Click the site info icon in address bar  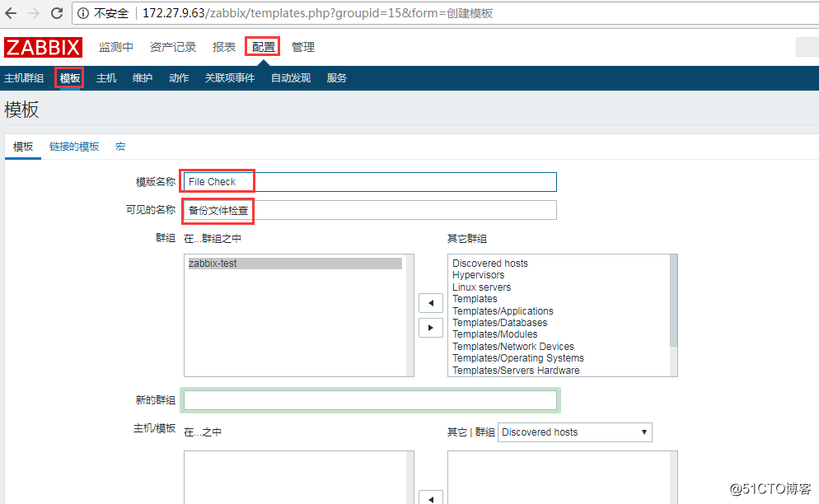coord(83,13)
